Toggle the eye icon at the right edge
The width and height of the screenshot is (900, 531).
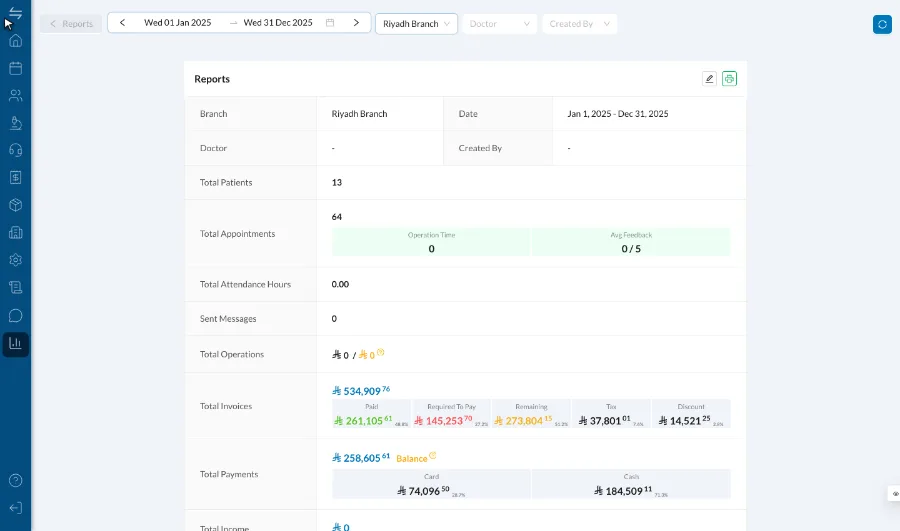pos(895,494)
